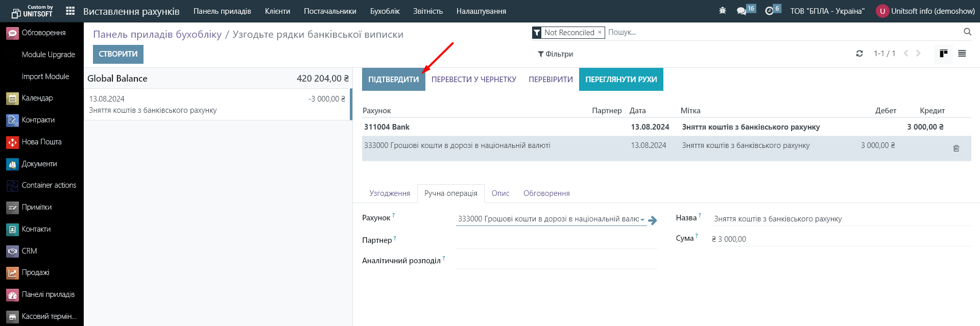Screen dimensions: 980x326
Task: Open Касовий термінал app in sidebar
Action: 42,316
